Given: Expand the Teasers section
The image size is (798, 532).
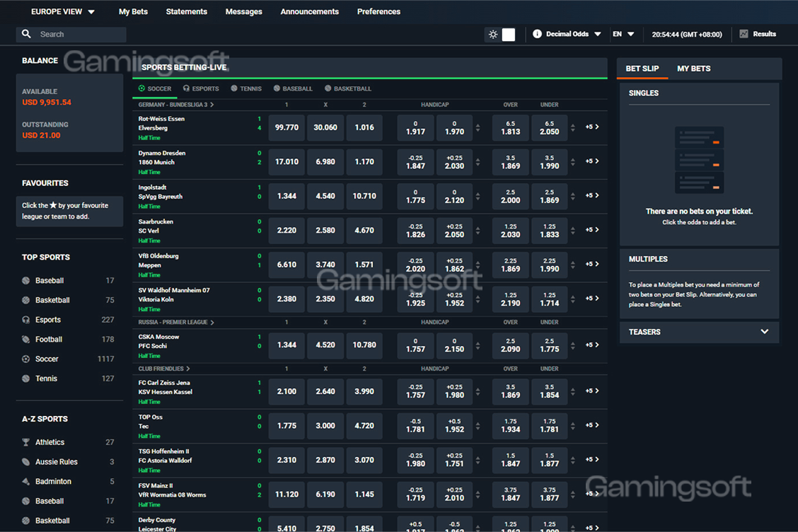Looking at the screenshot, I should [764, 332].
